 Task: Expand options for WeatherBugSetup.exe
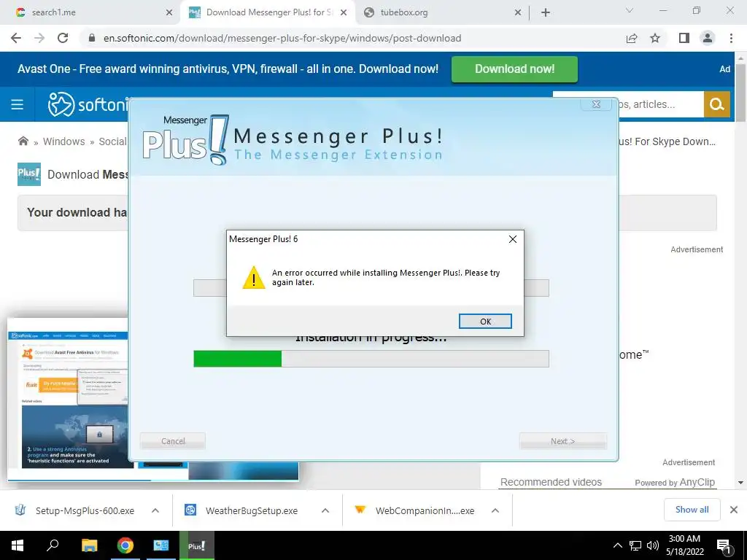tap(325, 510)
